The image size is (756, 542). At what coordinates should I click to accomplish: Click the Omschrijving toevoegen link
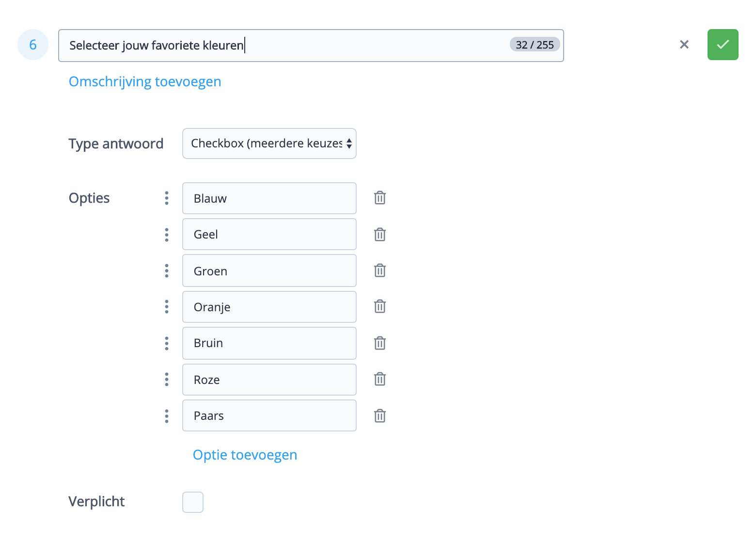(x=145, y=81)
